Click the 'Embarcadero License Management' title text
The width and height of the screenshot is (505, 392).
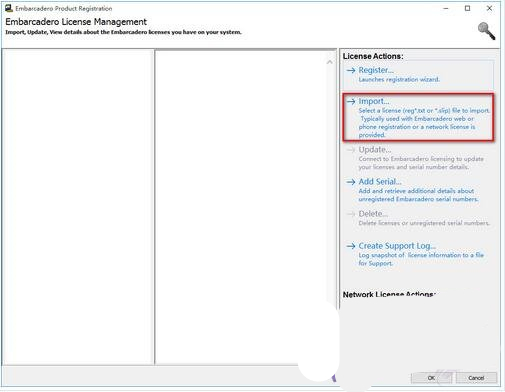coord(76,22)
